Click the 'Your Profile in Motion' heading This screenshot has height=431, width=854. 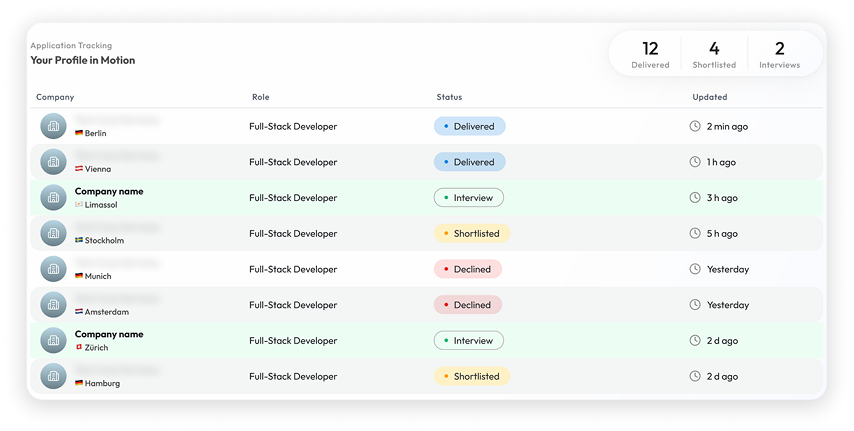point(83,60)
